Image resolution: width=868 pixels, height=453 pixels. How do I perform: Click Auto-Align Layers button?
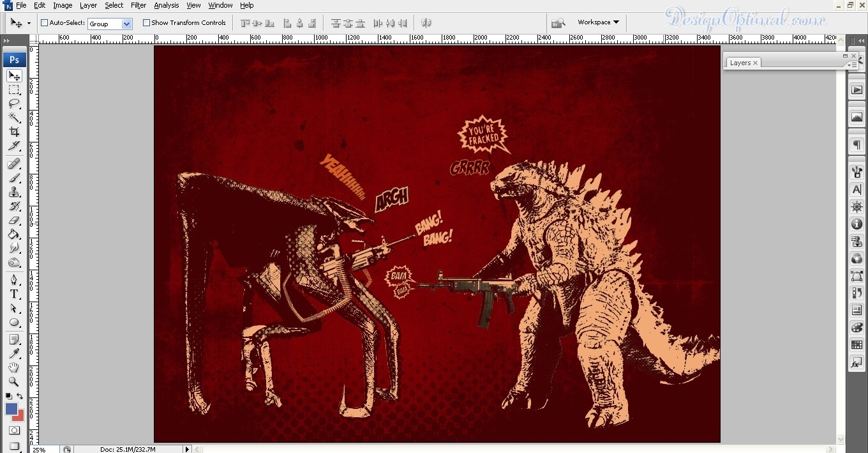426,23
